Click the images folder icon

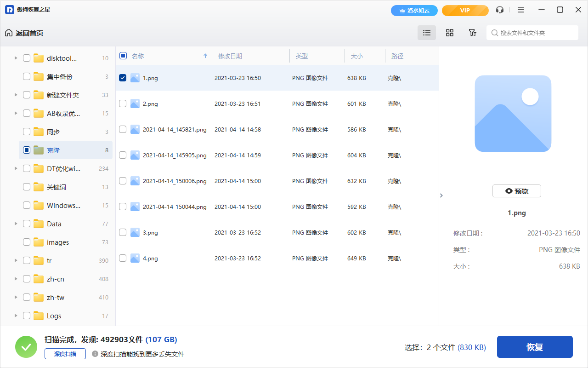click(x=39, y=242)
